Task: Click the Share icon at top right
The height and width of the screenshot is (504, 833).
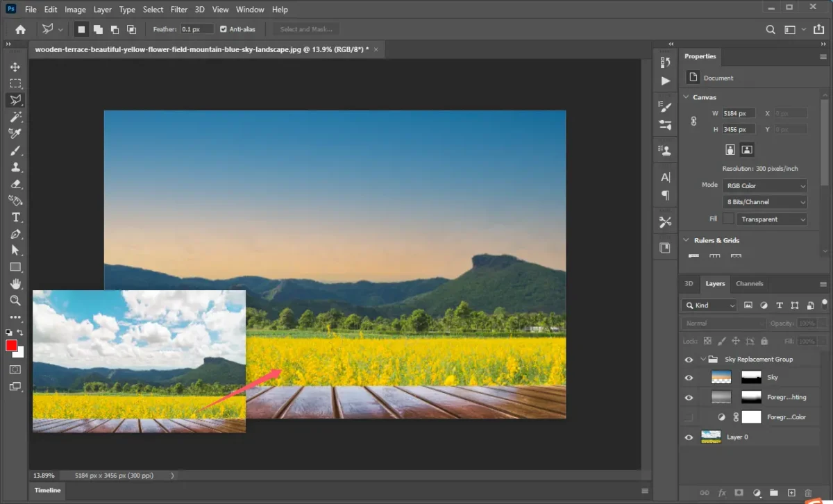Action: click(821, 29)
